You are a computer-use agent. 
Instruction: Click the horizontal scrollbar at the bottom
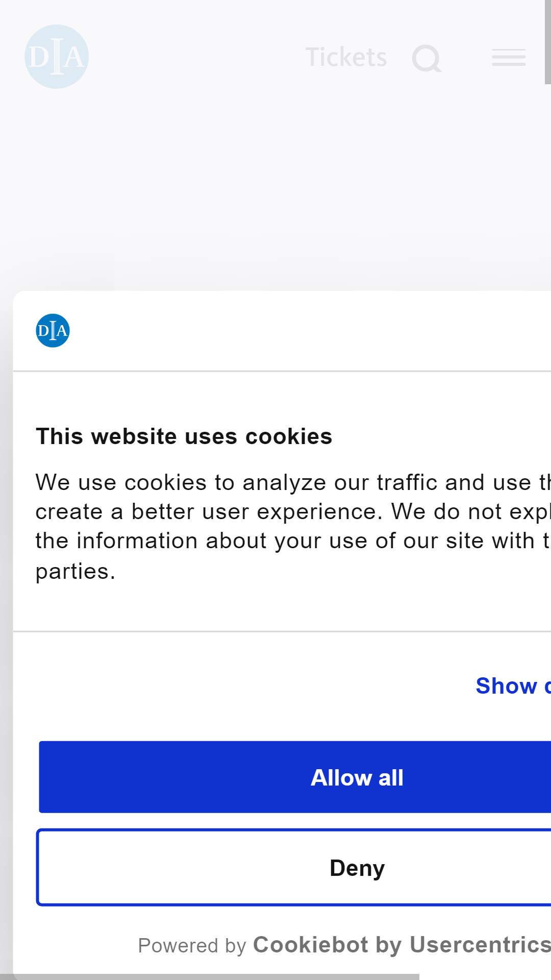pyautogui.click(x=210, y=976)
